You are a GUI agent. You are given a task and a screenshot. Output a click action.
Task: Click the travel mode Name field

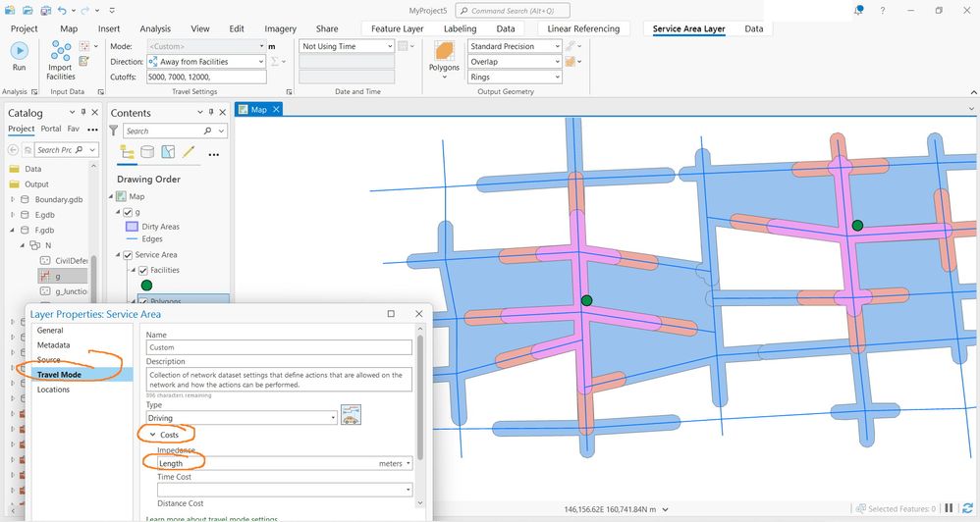[x=280, y=347]
